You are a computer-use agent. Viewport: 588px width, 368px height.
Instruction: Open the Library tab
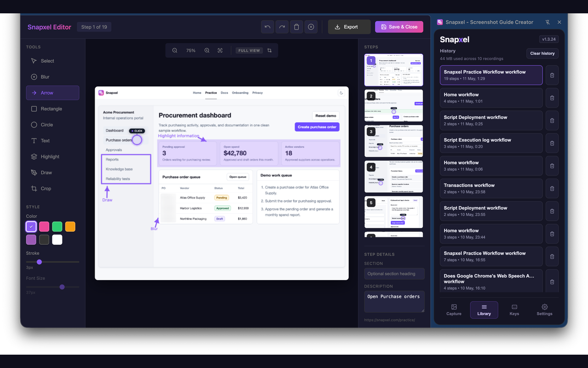(x=484, y=310)
